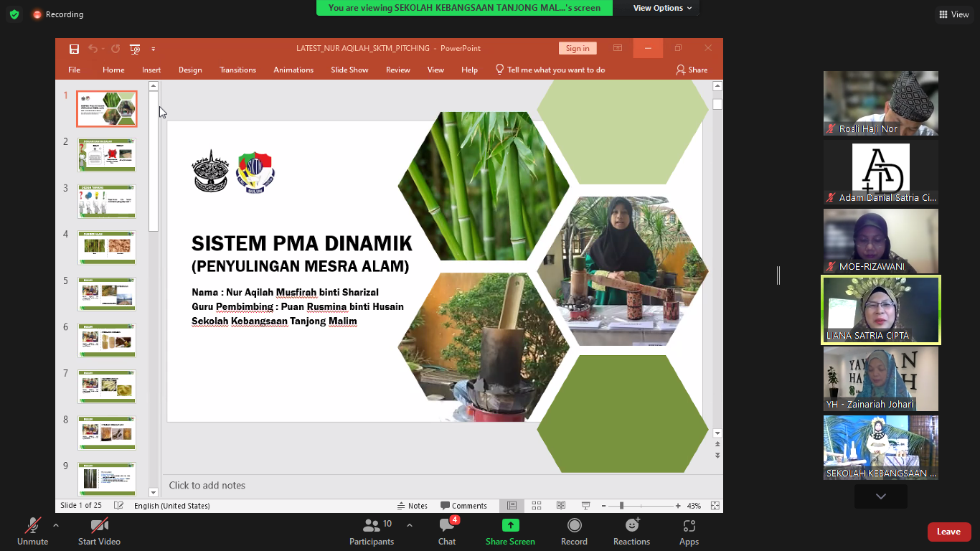
Task: Click the Sign in button in PowerPoint
Action: (577, 48)
